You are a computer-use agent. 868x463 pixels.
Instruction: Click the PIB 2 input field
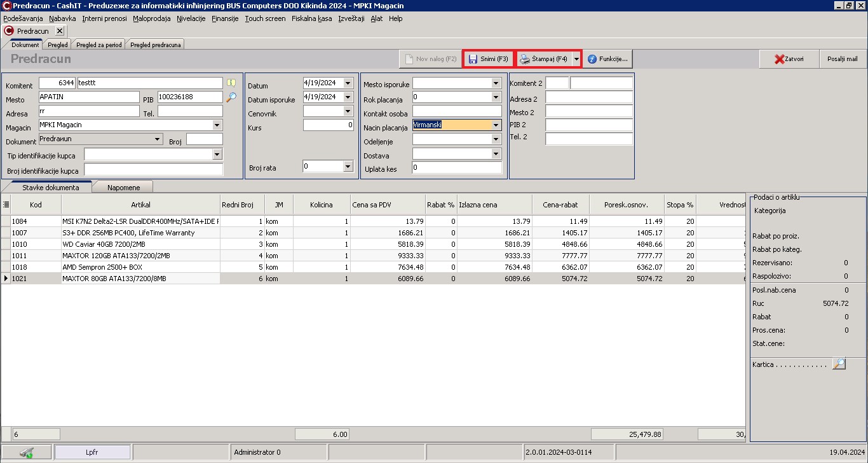click(589, 125)
